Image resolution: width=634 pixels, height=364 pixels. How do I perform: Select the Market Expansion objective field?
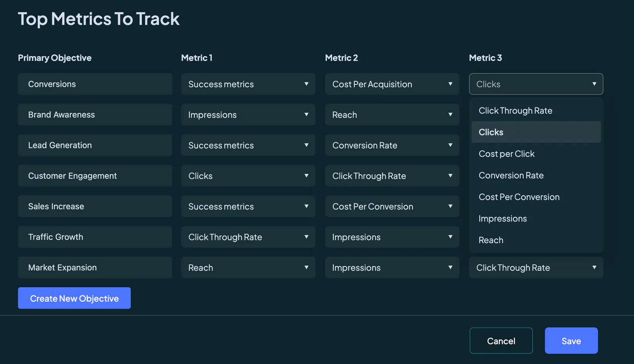(95, 267)
